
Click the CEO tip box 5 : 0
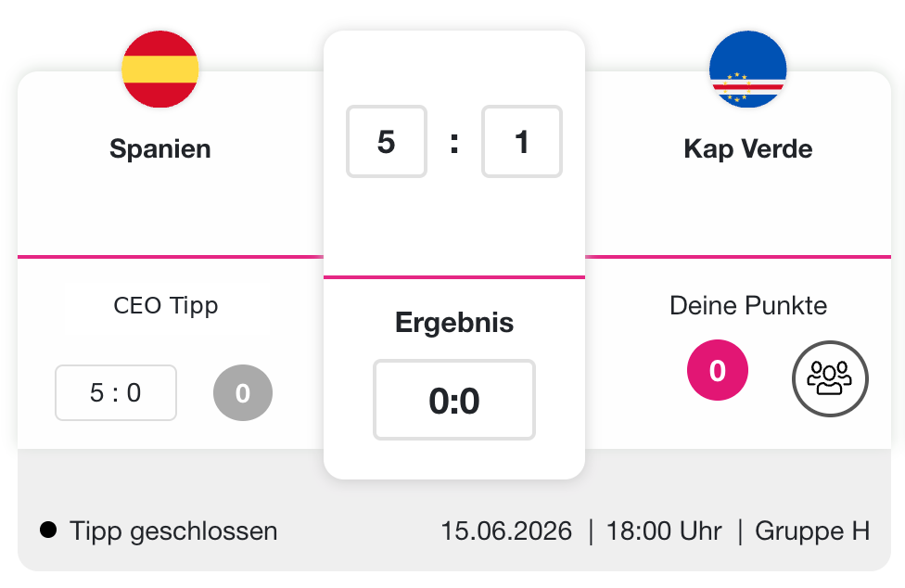116,393
